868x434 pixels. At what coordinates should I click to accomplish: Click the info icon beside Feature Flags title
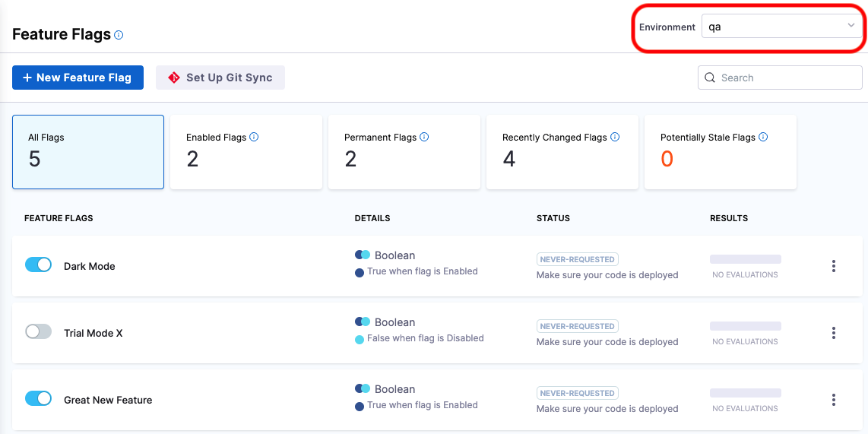119,35
